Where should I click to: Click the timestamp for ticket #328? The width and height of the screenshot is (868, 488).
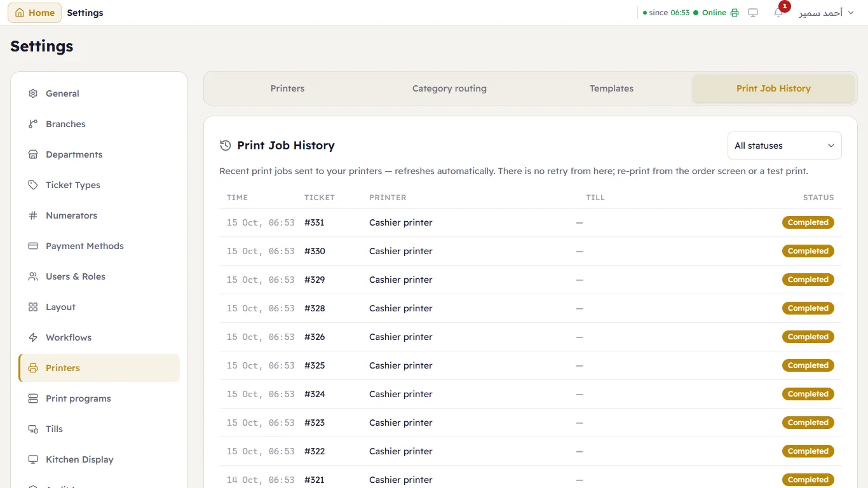[x=261, y=308]
